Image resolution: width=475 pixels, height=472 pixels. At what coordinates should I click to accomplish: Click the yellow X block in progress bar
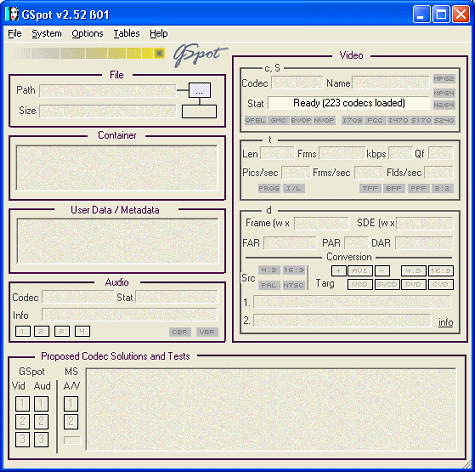[159, 53]
